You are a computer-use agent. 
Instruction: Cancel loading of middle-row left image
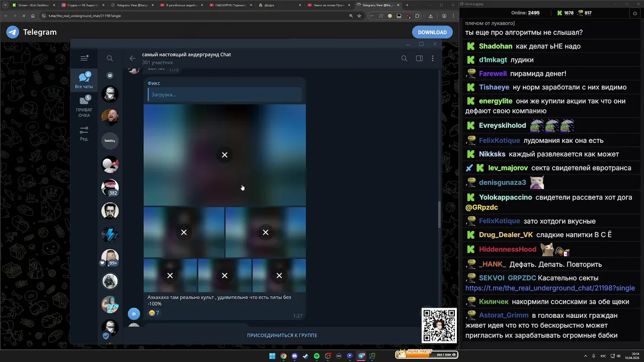pos(184,232)
